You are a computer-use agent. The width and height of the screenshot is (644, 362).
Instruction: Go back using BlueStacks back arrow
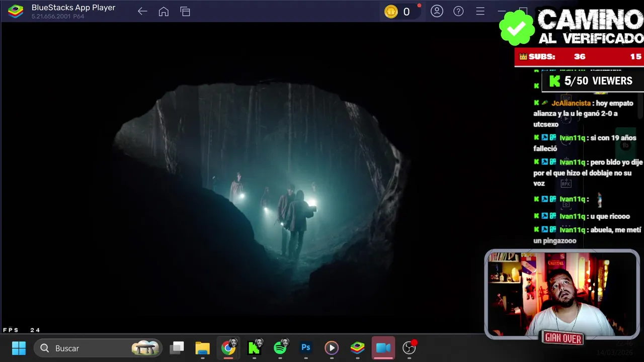(142, 11)
